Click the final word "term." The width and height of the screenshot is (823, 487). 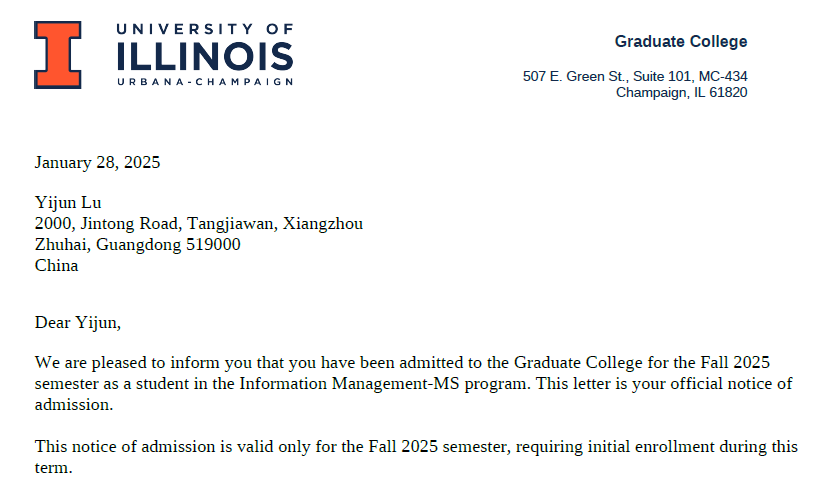coord(53,467)
